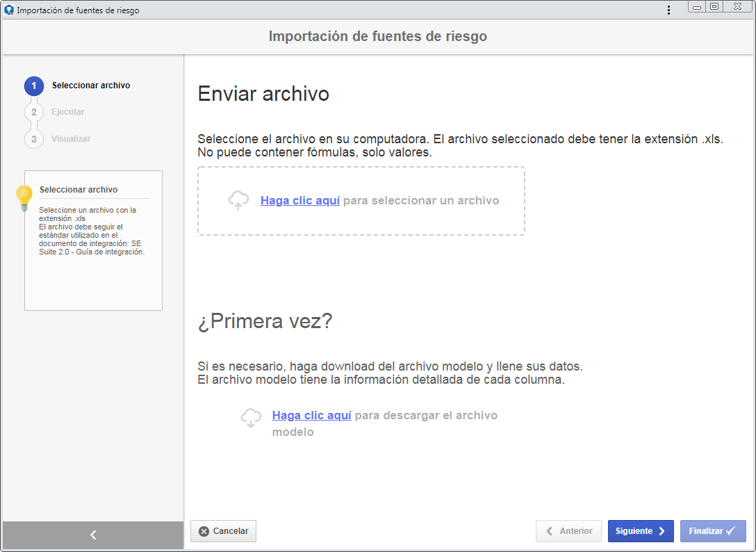756x552 pixels.
Task: Click the Siguiente button
Action: pyautogui.click(x=641, y=530)
